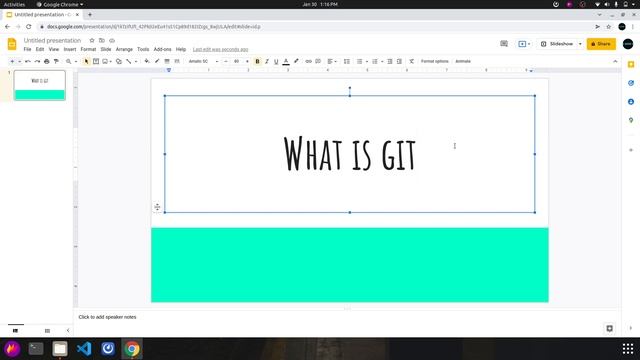640x360 pixels.
Task: Select the line drawing tool
Action: [129, 61]
